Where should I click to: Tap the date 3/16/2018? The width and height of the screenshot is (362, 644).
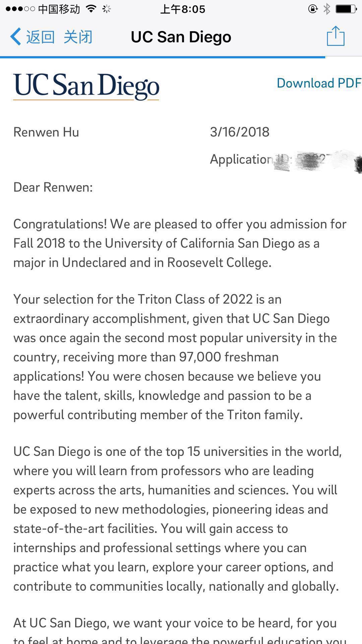(x=240, y=132)
